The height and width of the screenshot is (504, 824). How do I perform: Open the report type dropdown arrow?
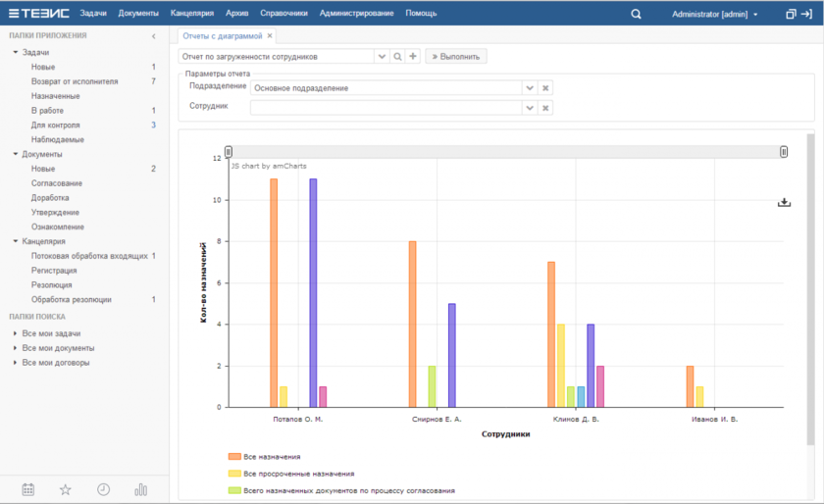point(383,57)
